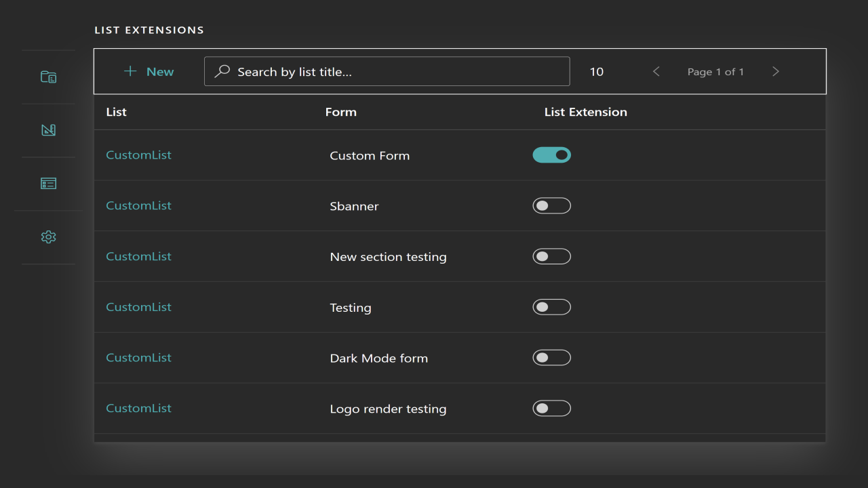Enable the Dark Mode form toggle
The image size is (868, 488).
point(552,357)
